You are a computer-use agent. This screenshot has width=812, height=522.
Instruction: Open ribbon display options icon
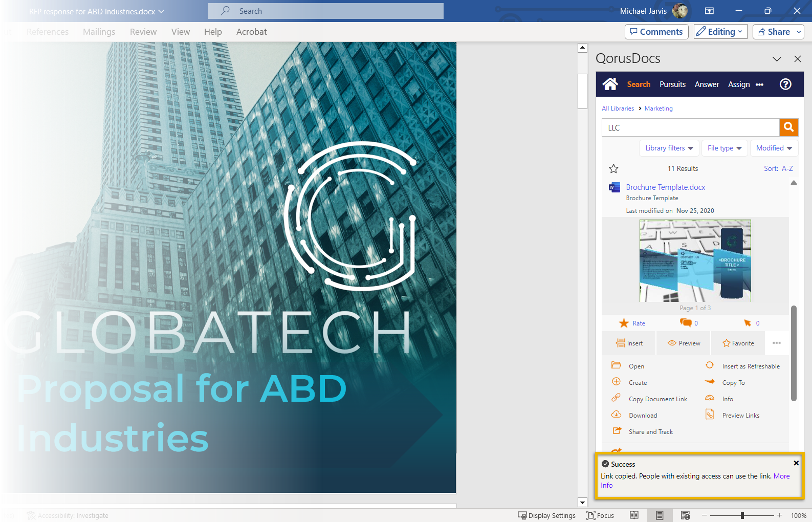pyautogui.click(x=709, y=11)
